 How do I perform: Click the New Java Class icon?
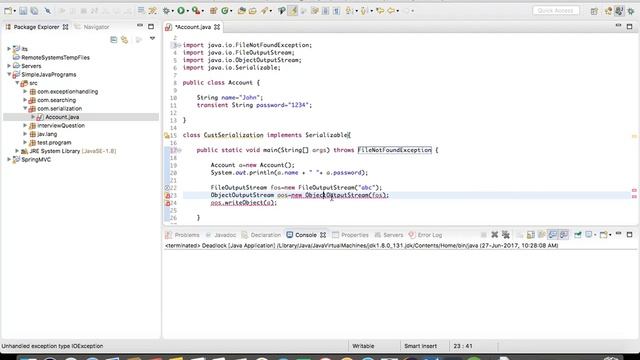225,11
